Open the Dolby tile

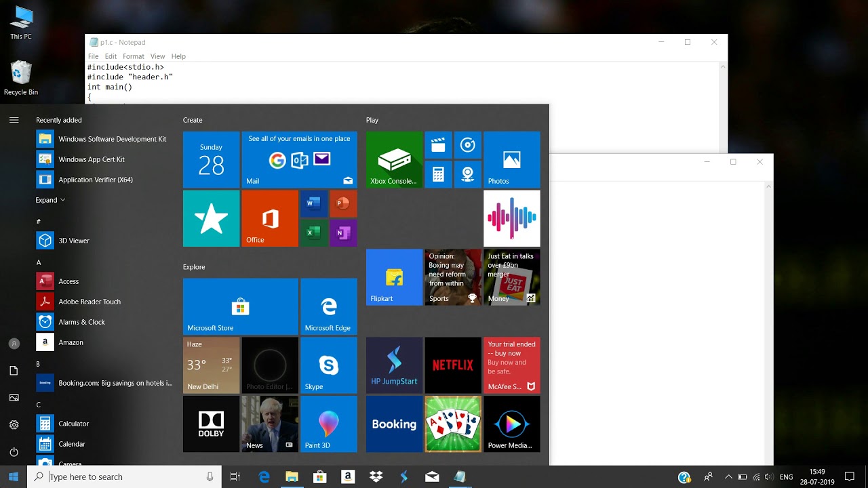click(211, 424)
